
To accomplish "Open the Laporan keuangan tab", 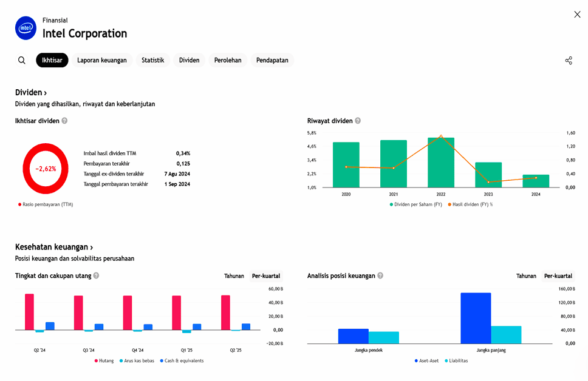I will point(102,60).
